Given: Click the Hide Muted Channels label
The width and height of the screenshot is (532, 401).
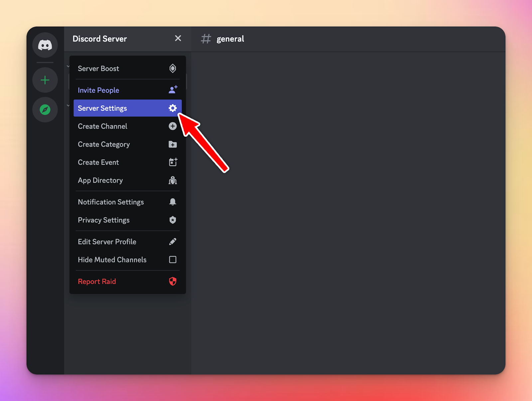Looking at the screenshot, I should 112,260.
